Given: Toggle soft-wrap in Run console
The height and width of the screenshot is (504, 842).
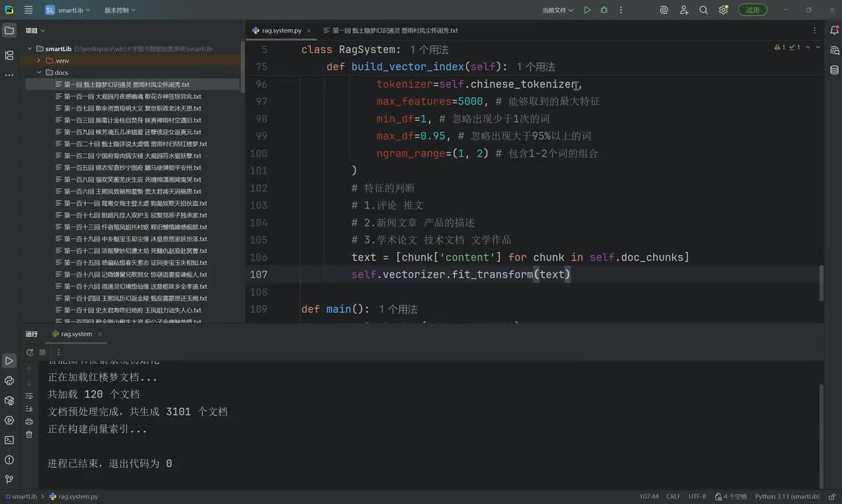Looking at the screenshot, I should coord(29,395).
